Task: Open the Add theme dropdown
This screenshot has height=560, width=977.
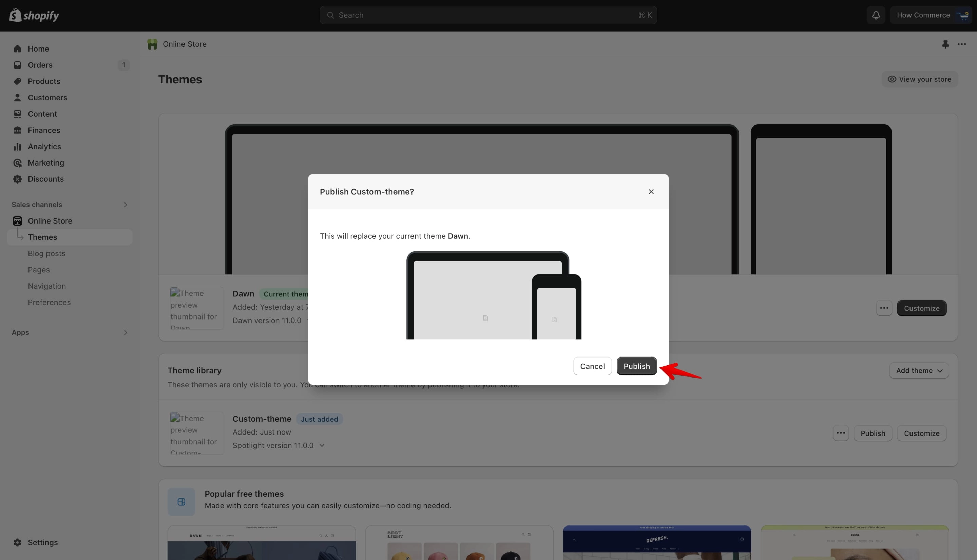Action: [919, 370]
